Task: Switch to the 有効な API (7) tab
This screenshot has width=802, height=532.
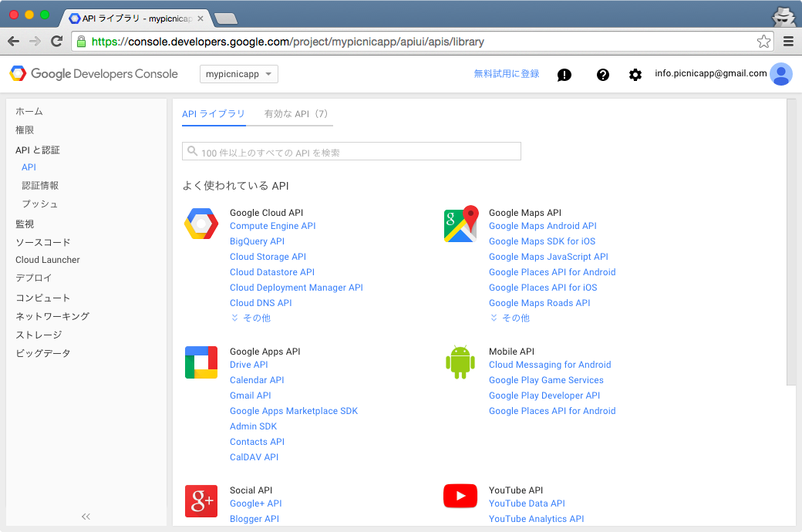Action: click(296, 114)
